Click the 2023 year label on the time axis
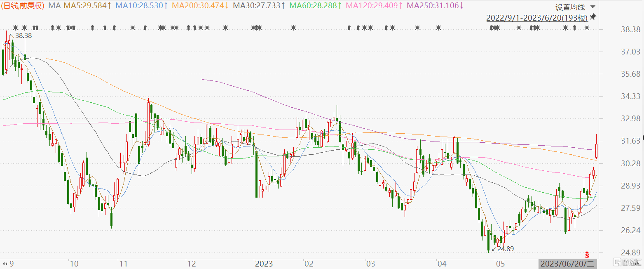This screenshot has width=644, height=269. pos(264,263)
